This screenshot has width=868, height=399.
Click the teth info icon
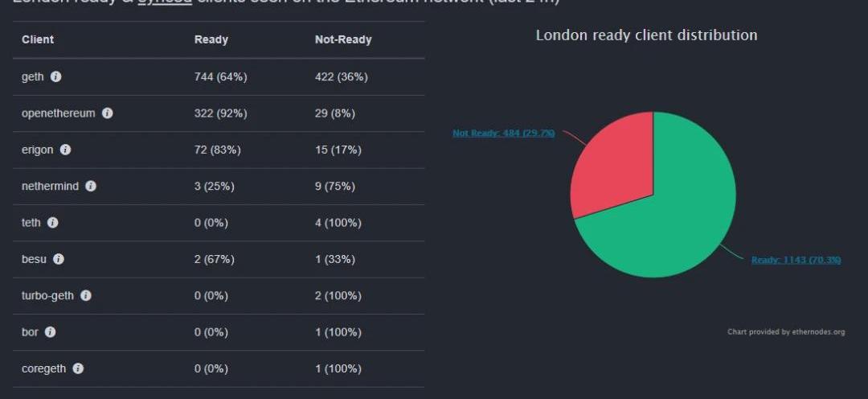[52, 223]
